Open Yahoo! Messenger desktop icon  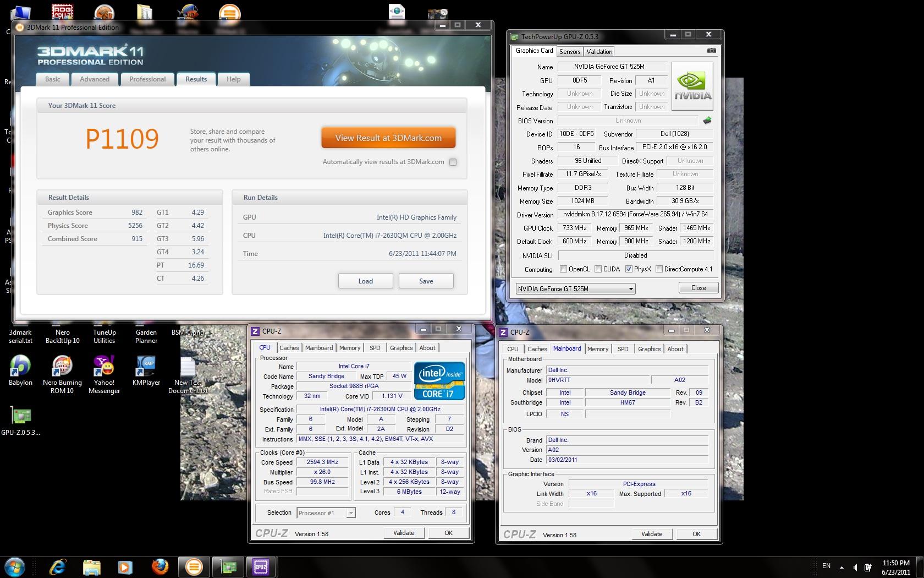[104, 374]
